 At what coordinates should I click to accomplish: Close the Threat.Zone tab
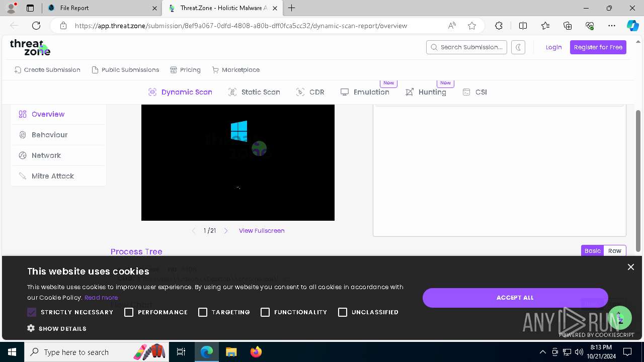coord(275,8)
